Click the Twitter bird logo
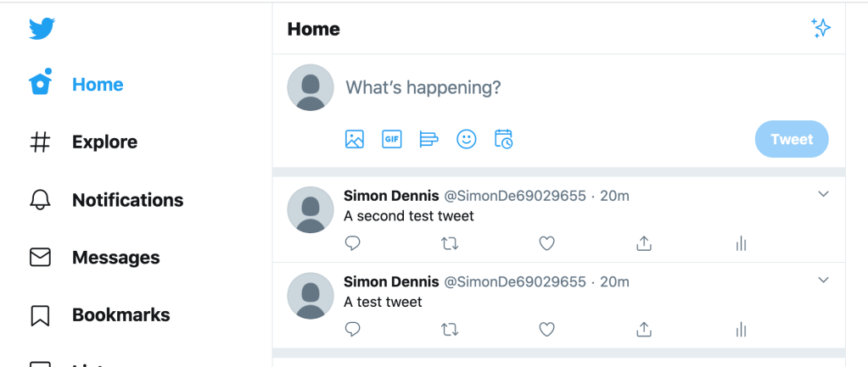The width and height of the screenshot is (868, 367). tap(42, 28)
